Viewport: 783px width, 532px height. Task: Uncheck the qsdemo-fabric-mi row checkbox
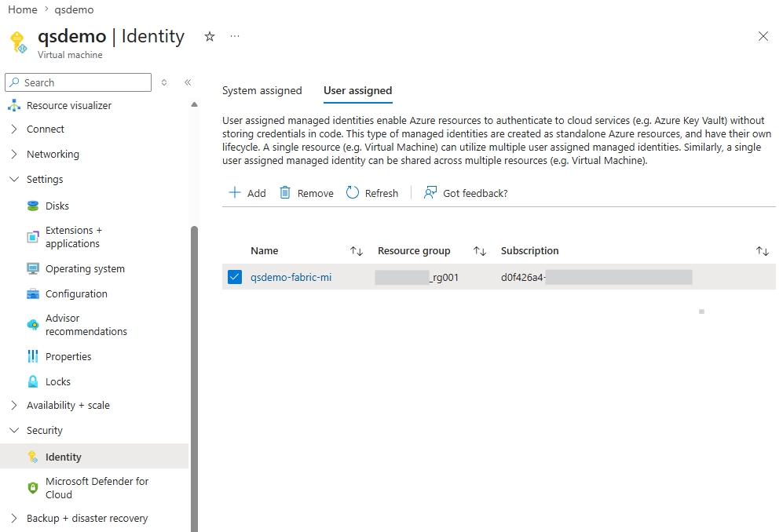[235, 277]
